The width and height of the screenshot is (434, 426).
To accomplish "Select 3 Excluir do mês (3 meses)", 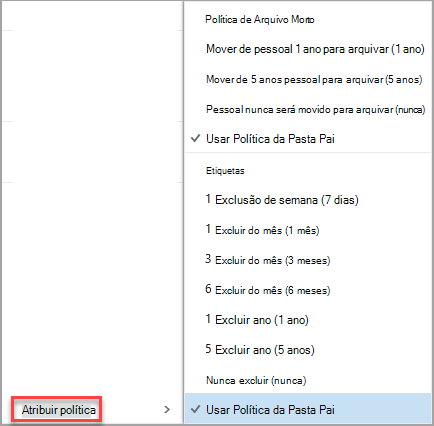I will [268, 260].
